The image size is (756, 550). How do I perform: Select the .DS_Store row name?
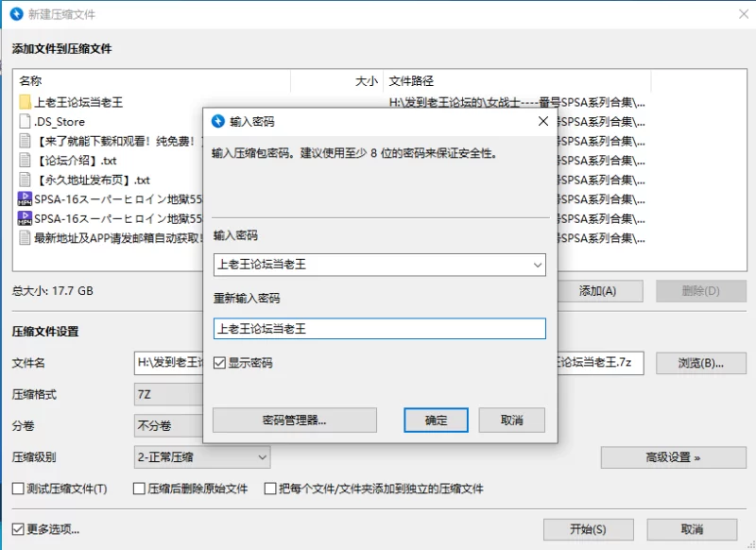(x=60, y=122)
